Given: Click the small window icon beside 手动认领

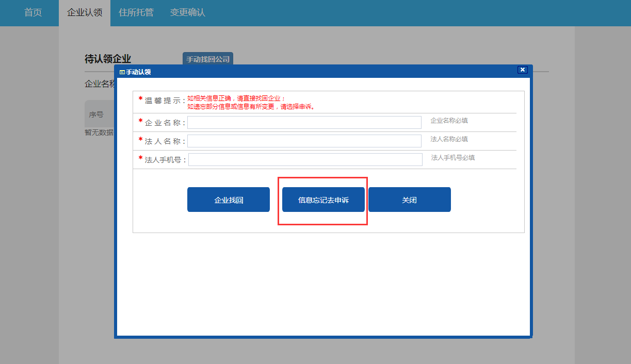Looking at the screenshot, I should (122, 72).
